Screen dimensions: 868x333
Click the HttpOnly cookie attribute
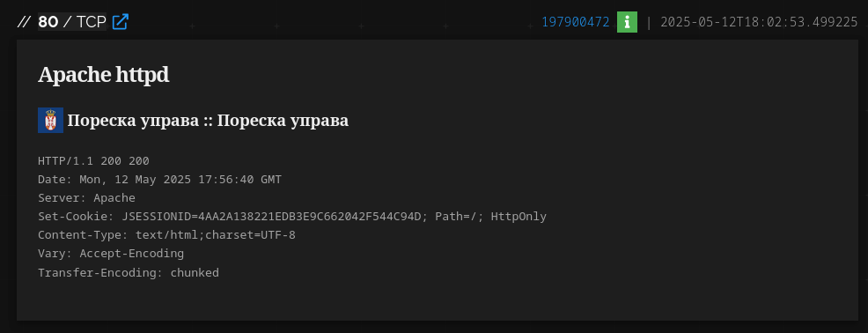519,217
